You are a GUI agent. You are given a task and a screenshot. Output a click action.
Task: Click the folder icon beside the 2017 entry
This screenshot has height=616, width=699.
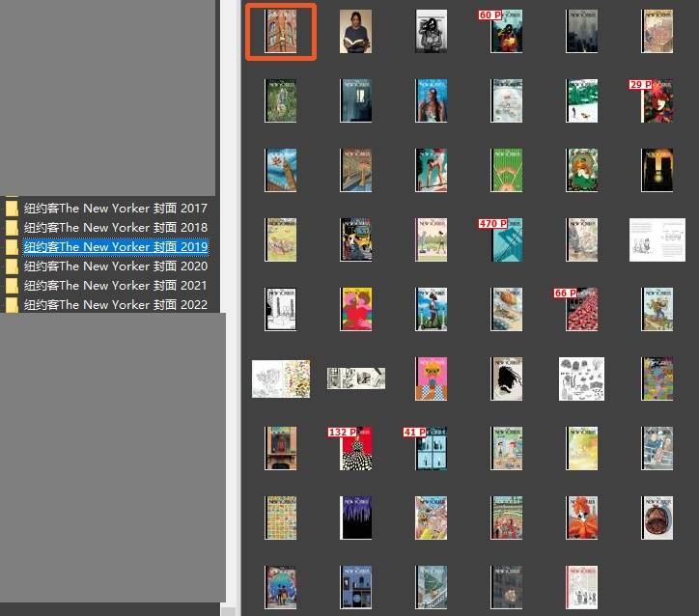click(12, 209)
